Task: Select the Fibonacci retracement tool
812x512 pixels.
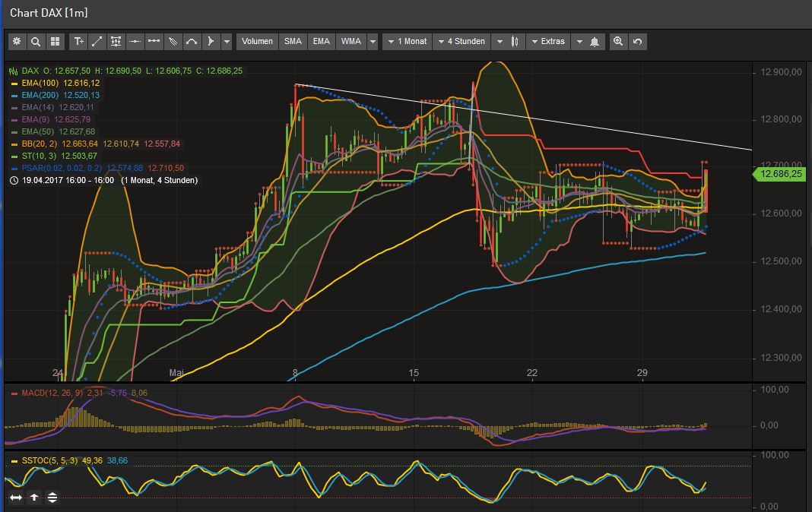Action: pyautogui.click(x=116, y=41)
